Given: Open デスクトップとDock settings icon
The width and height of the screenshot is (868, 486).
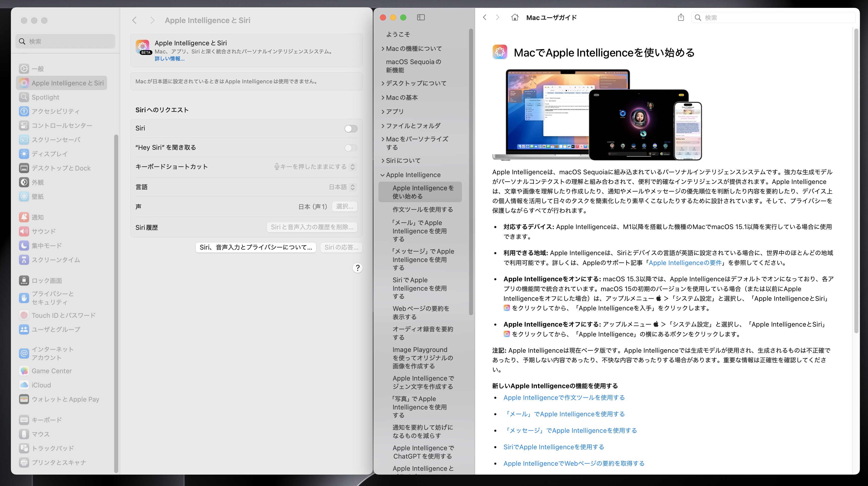Looking at the screenshot, I should (x=24, y=168).
